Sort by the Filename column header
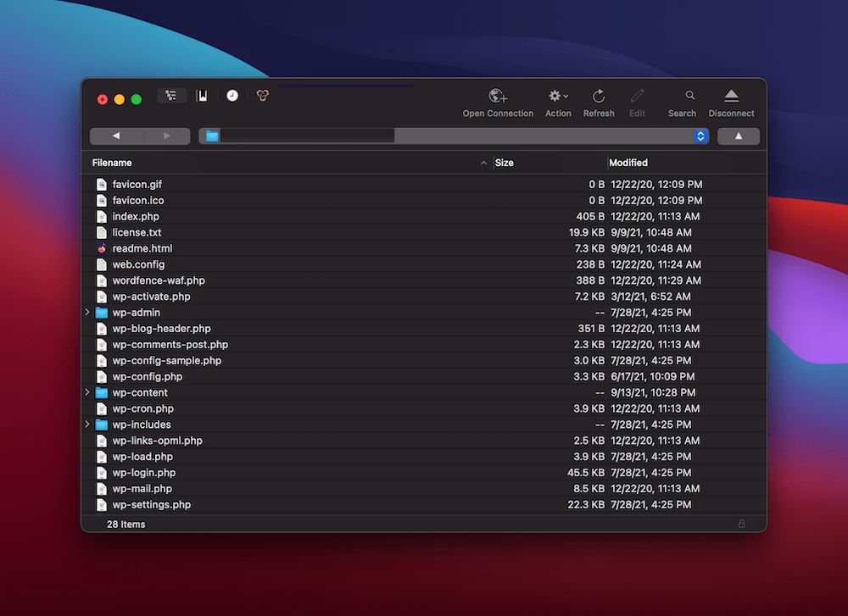This screenshot has height=616, width=848. click(x=112, y=163)
